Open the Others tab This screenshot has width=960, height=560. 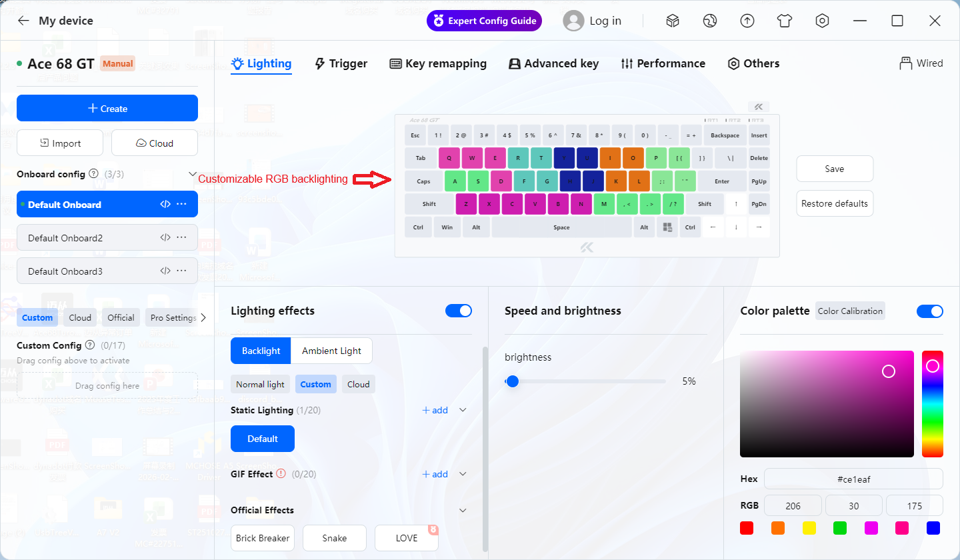pyautogui.click(x=753, y=63)
